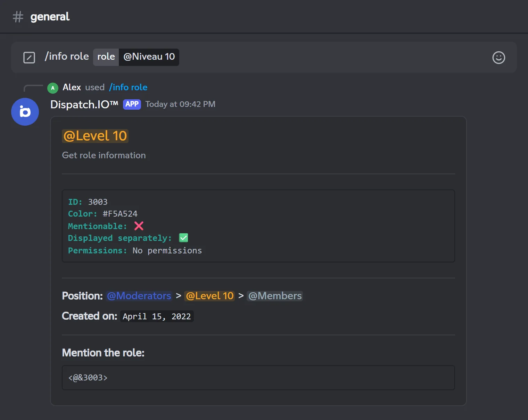Click the /info role text in command bar
The height and width of the screenshot is (420, 528).
pyautogui.click(x=67, y=57)
